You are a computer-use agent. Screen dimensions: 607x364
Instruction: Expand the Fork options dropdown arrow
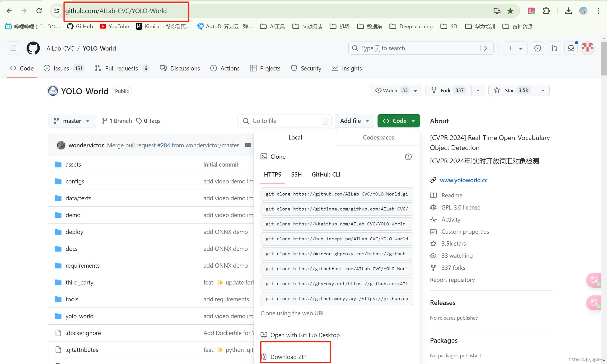coord(478,90)
